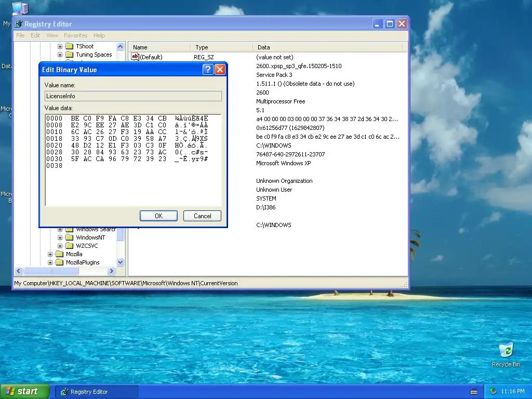Maximize the Registry Editor window
532x399 pixels.
click(x=390, y=24)
